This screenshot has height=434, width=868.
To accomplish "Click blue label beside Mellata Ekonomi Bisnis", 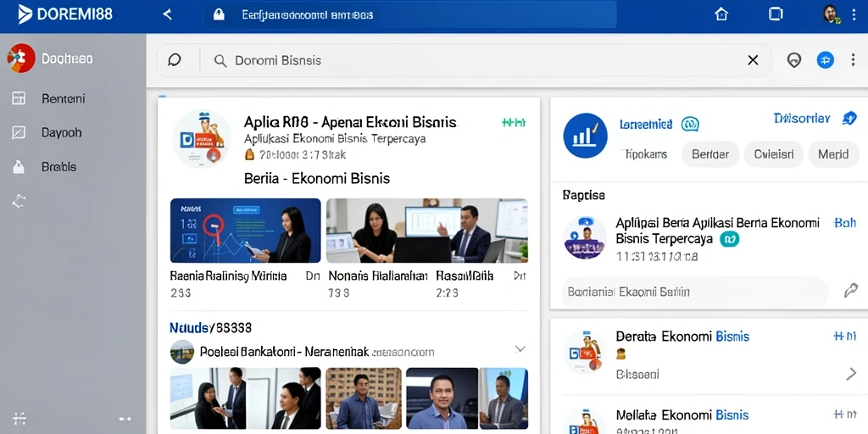I will click(x=845, y=414).
